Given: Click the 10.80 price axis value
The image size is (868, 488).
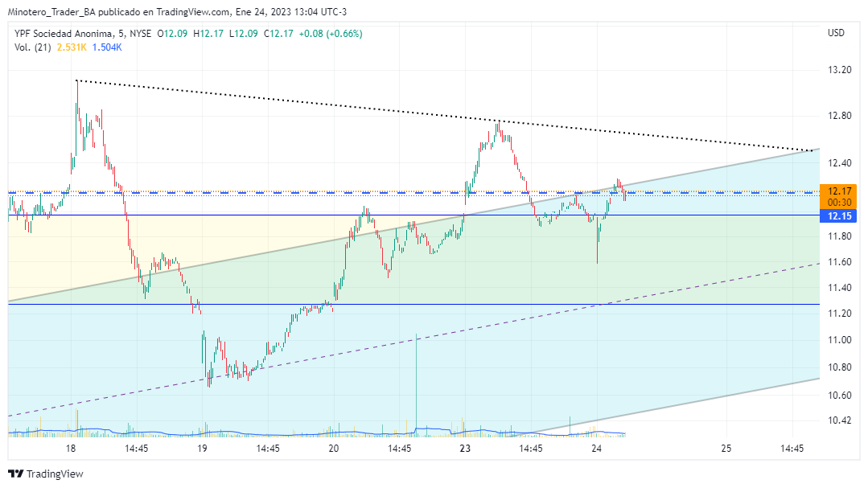Looking at the screenshot, I should click(x=839, y=367).
